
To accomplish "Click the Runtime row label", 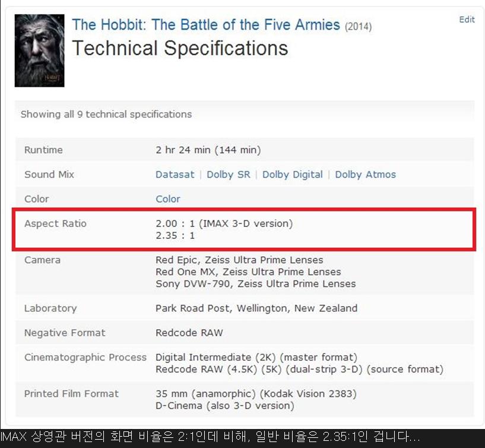I will click(43, 150).
